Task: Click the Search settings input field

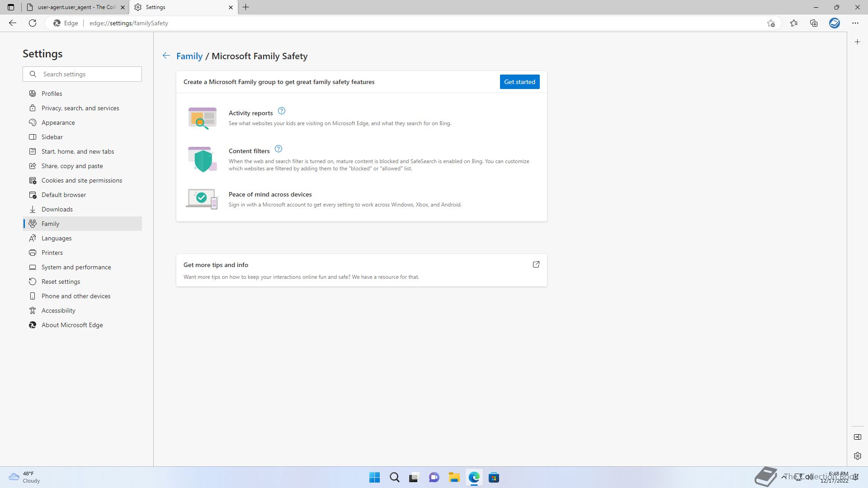Action: 82,74
